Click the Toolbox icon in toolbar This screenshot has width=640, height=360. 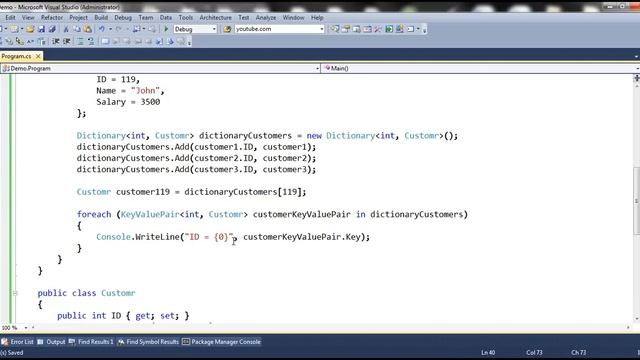(378, 29)
